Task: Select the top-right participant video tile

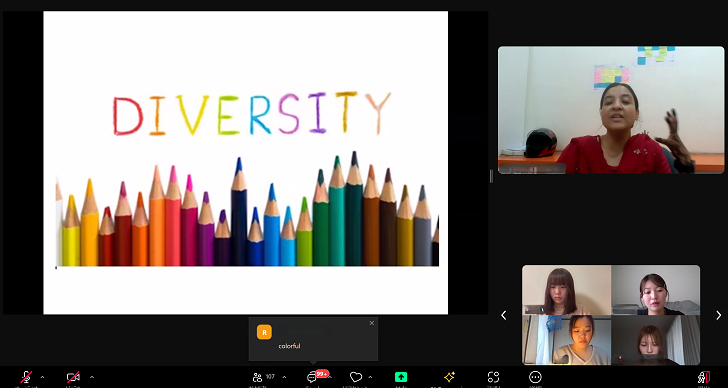Action: pos(656,290)
